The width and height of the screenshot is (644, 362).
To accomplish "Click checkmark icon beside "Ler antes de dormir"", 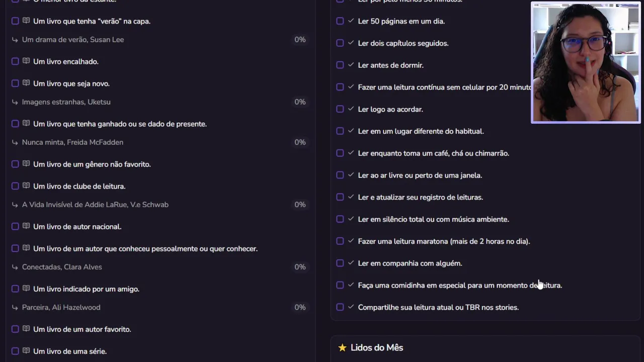I will click(x=351, y=65).
